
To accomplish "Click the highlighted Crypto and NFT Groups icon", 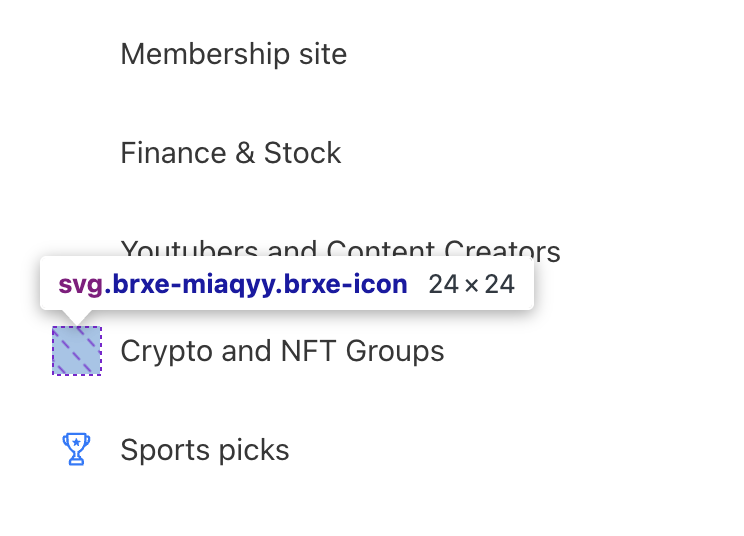I will point(77,351).
